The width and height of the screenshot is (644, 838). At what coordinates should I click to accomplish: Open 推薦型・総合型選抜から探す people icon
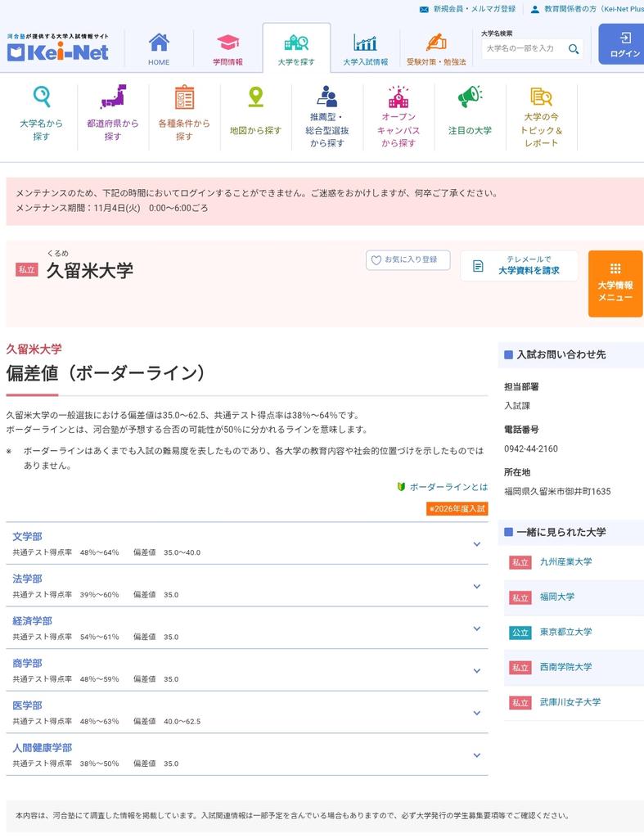tap(327, 97)
